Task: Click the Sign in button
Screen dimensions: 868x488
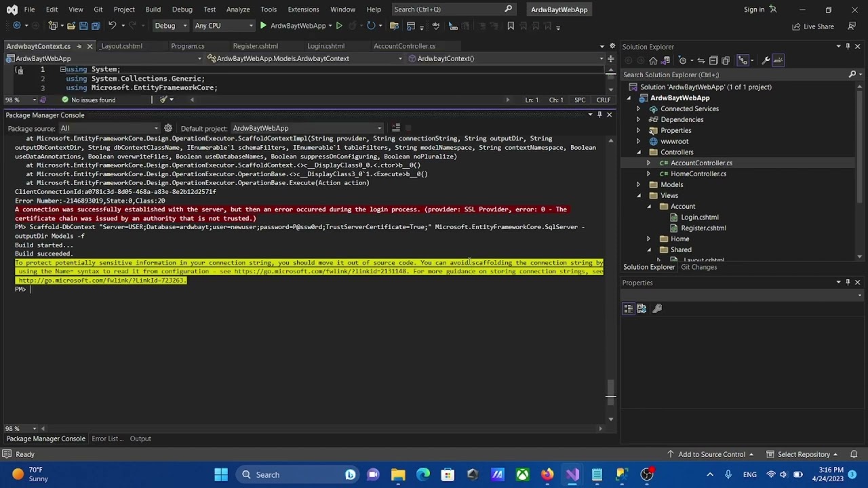Action: point(759,9)
